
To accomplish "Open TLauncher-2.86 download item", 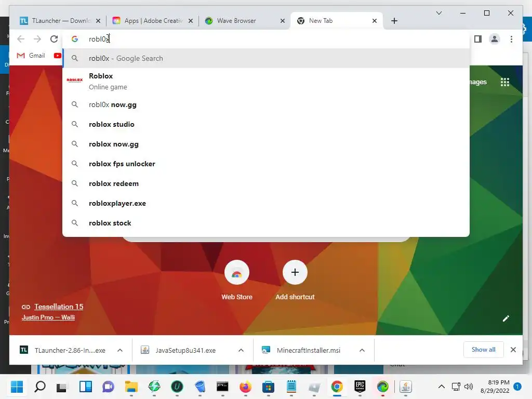I will 63,350.
